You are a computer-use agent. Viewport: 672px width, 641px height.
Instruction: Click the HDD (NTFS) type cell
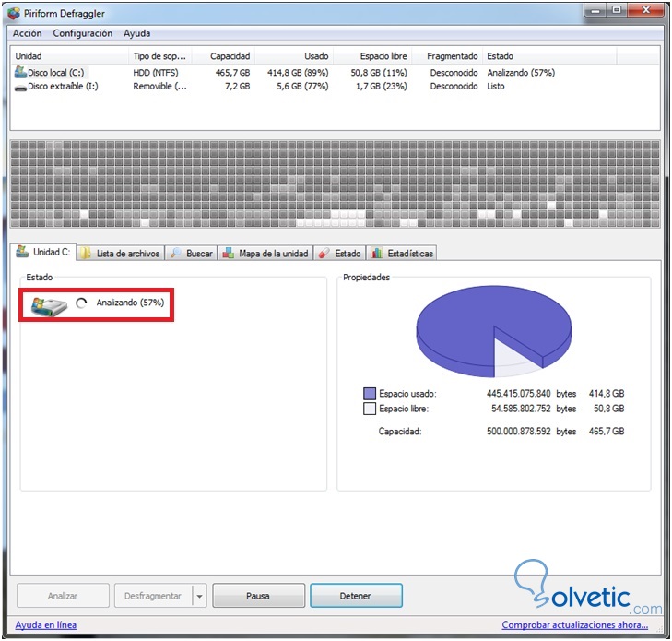[x=156, y=73]
